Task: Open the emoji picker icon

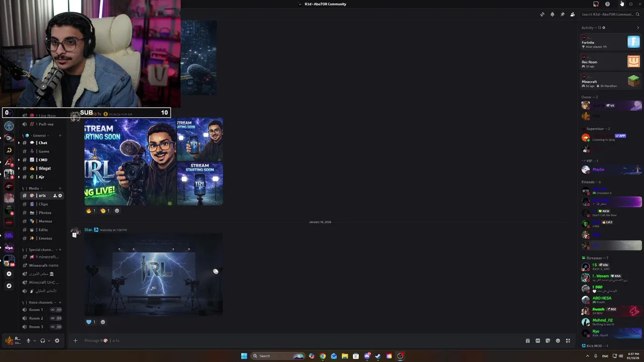Action: [x=557, y=340]
